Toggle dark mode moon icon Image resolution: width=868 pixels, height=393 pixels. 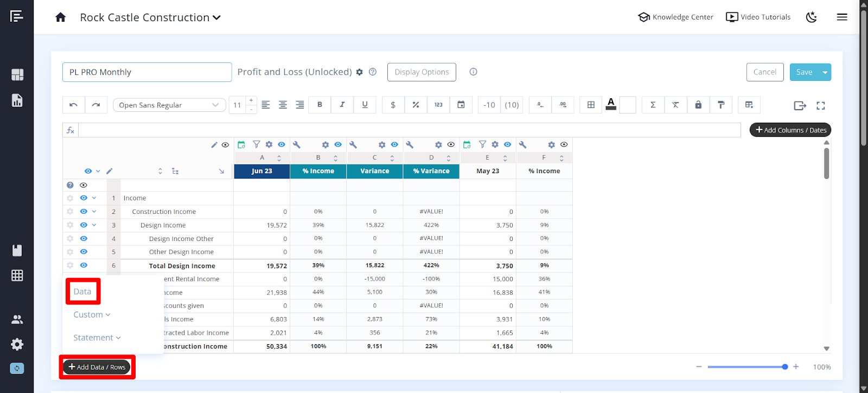pyautogui.click(x=811, y=17)
